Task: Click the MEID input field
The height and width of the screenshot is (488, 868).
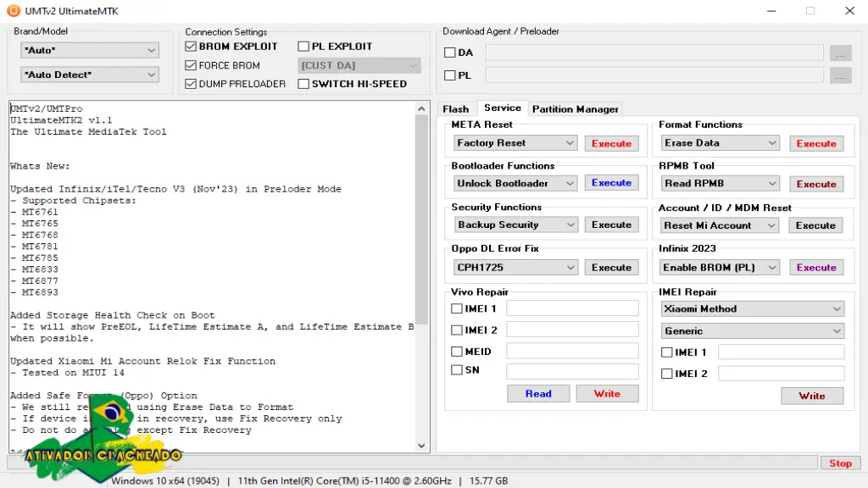Action: tap(572, 351)
